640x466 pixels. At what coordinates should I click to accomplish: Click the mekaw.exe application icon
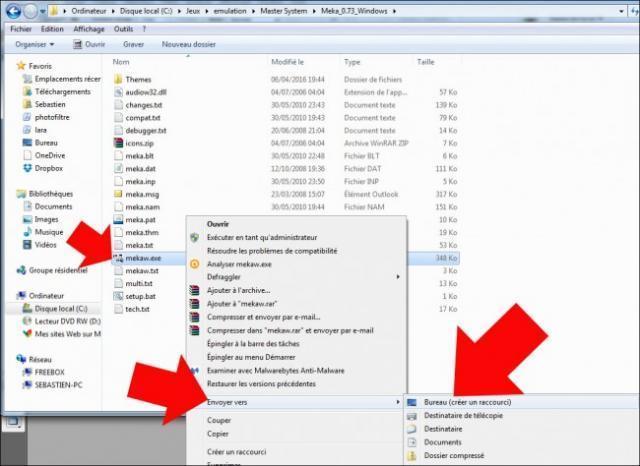(x=117, y=258)
